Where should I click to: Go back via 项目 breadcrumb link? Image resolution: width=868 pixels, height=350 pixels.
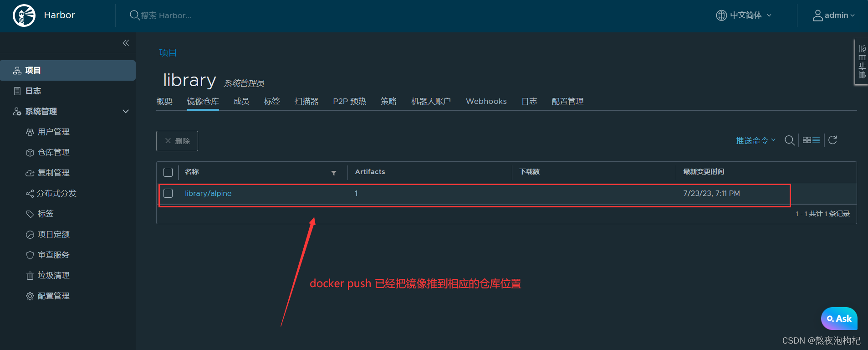click(168, 52)
